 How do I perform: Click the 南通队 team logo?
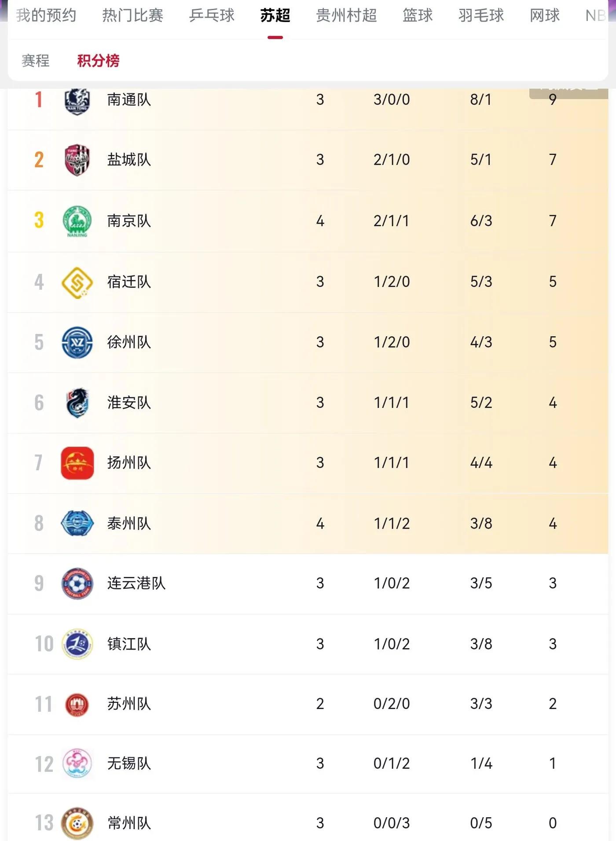click(x=77, y=101)
